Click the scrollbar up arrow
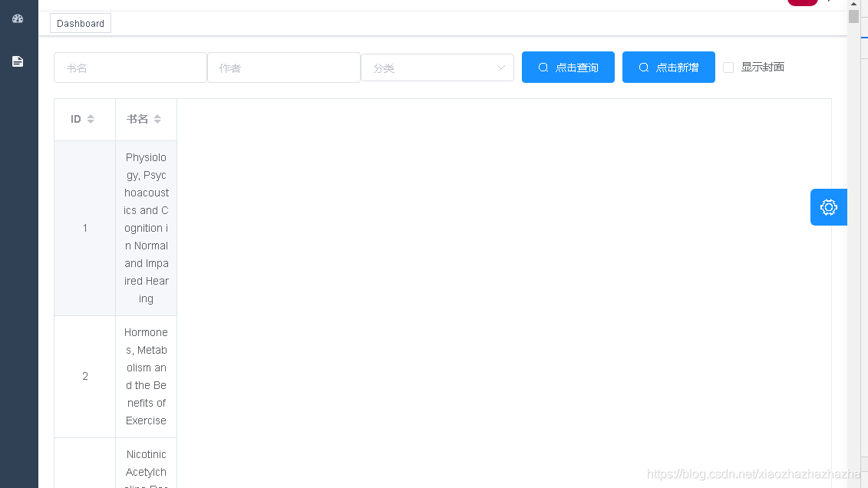The height and width of the screenshot is (488, 868). (853, 4)
